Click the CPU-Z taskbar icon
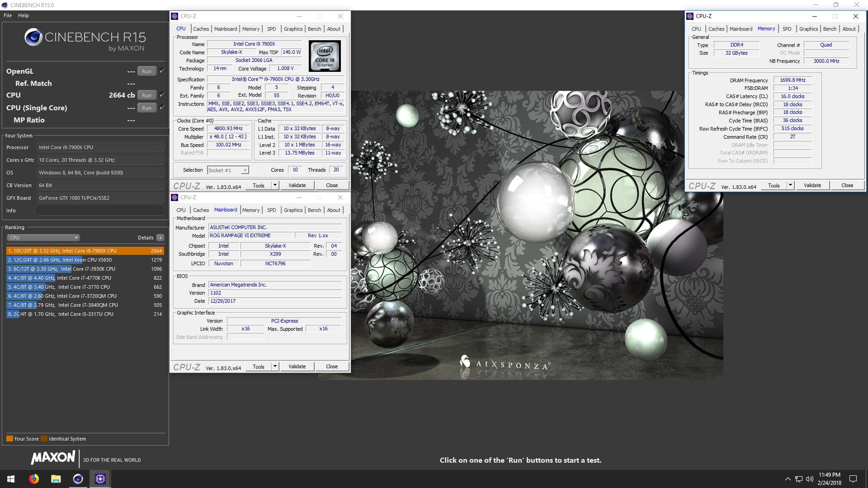 pos(100,479)
